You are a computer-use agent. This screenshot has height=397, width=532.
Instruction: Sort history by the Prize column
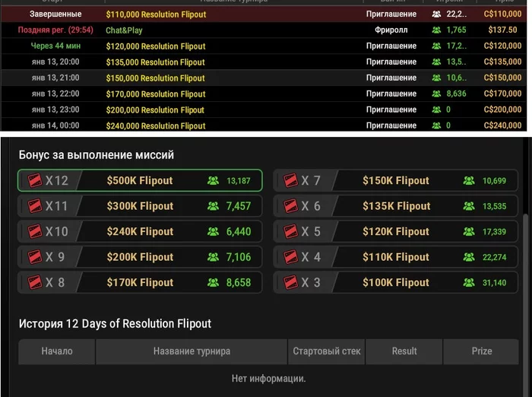481,351
